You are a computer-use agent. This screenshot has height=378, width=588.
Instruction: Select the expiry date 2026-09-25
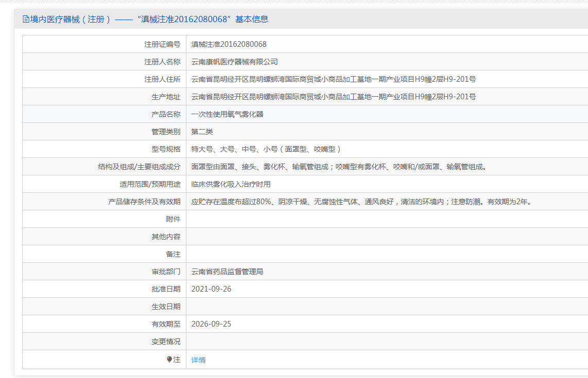click(211, 324)
